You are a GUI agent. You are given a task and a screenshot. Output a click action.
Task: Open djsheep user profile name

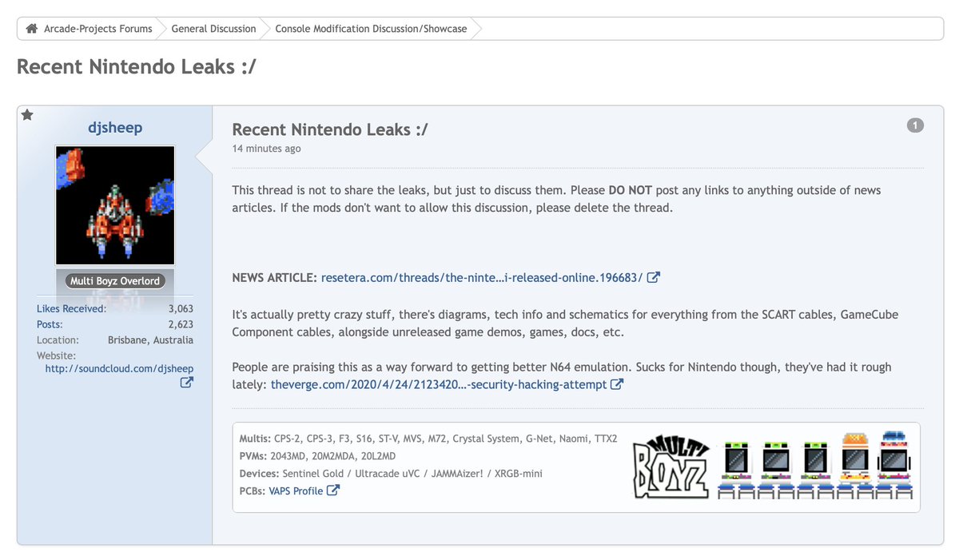(x=115, y=128)
